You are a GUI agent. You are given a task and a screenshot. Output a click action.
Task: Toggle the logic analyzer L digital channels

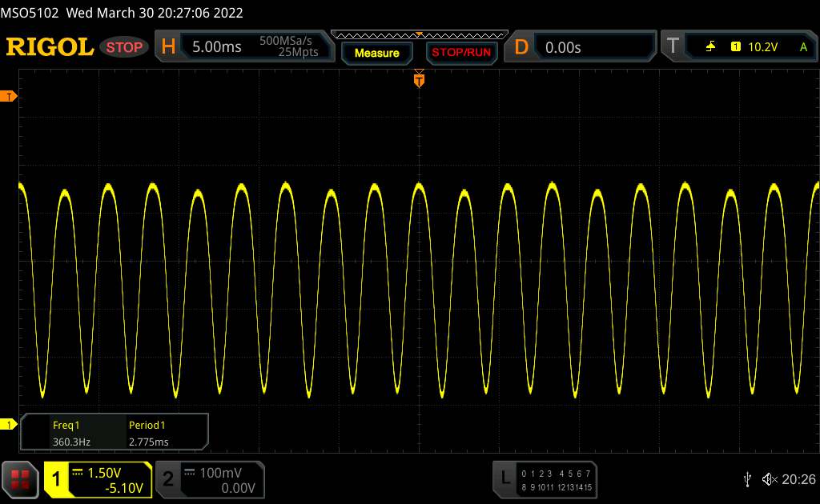[545, 479]
